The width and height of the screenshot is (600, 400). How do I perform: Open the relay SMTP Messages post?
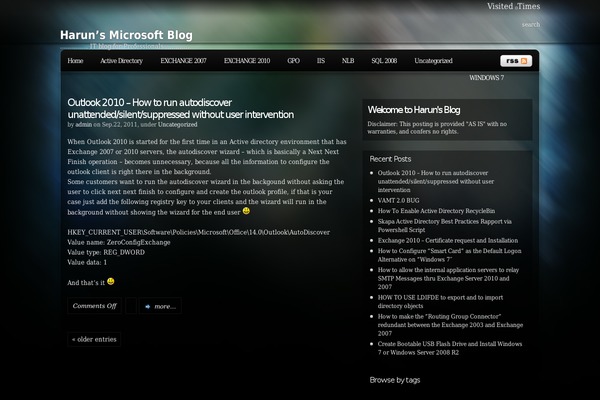[448, 278]
